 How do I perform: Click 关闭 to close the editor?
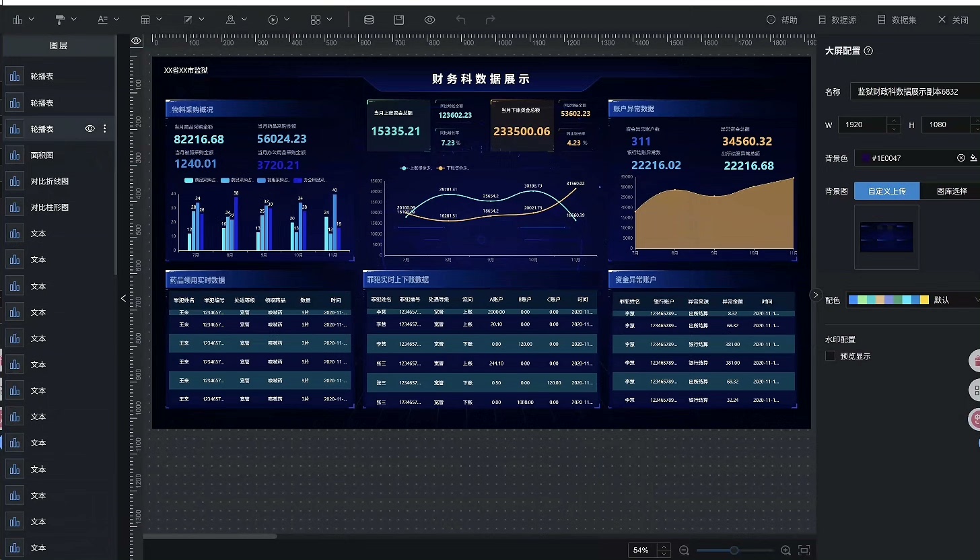(x=953, y=20)
